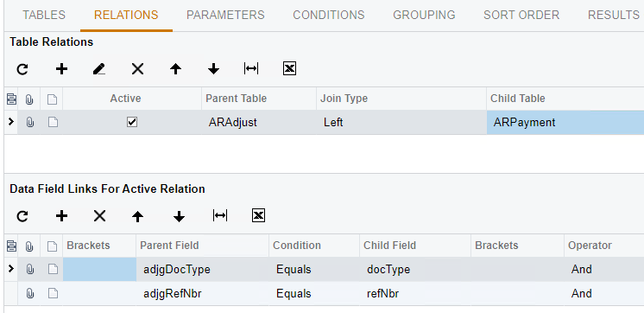
Task: Delete the selected table relation row
Action: [137, 69]
